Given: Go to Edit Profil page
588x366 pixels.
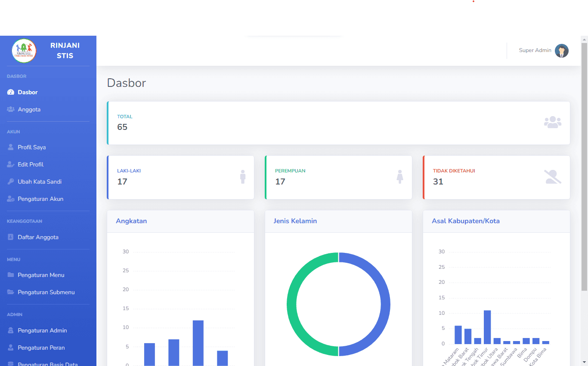Looking at the screenshot, I should [x=31, y=165].
